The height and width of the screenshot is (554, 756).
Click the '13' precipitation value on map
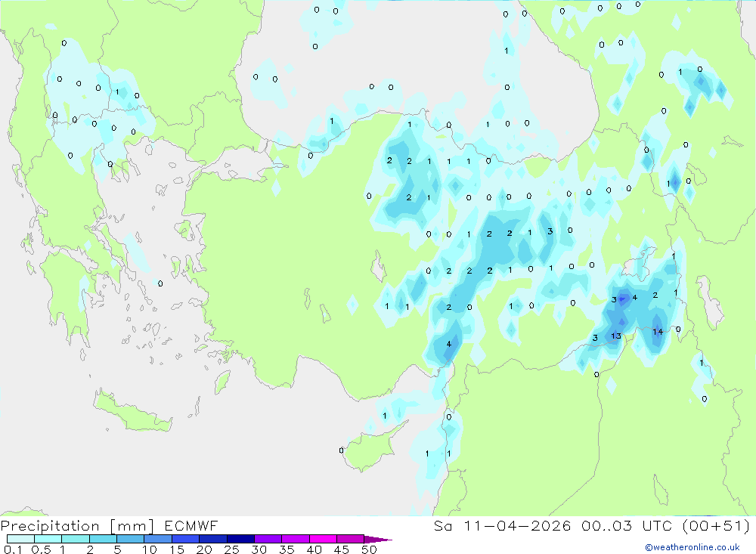point(616,336)
